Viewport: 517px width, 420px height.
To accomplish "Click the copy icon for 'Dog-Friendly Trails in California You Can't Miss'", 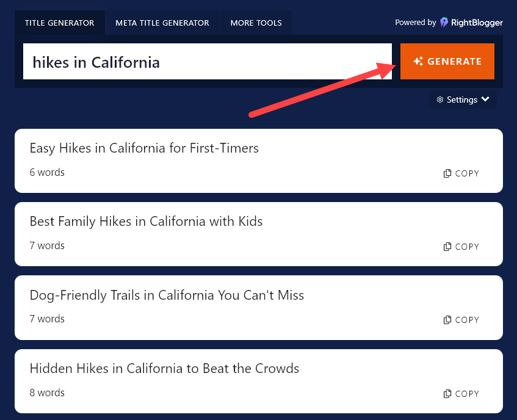I will click(x=447, y=319).
